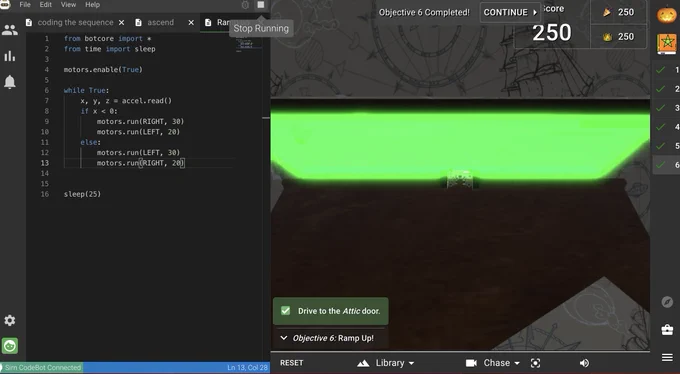The width and height of the screenshot is (680, 374).
Task: Open the Help menu
Action: coord(92,5)
